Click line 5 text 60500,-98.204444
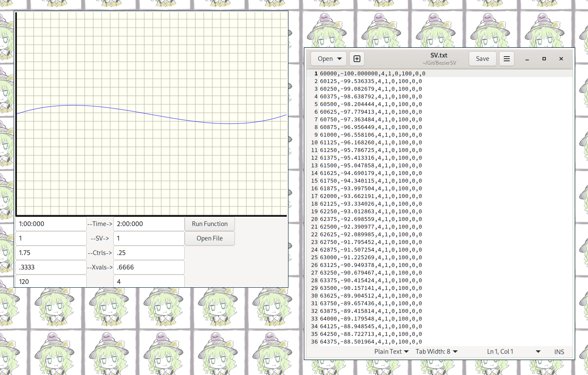 tap(371, 104)
